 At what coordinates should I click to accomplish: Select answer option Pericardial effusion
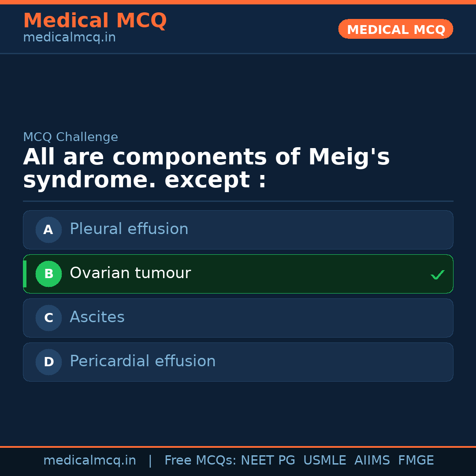tap(238, 362)
